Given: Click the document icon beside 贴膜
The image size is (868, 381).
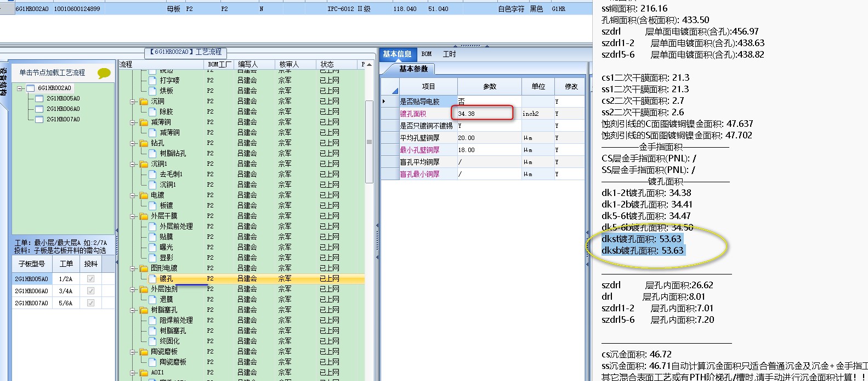Looking at the screenshot, I should (x=152, y=237).
